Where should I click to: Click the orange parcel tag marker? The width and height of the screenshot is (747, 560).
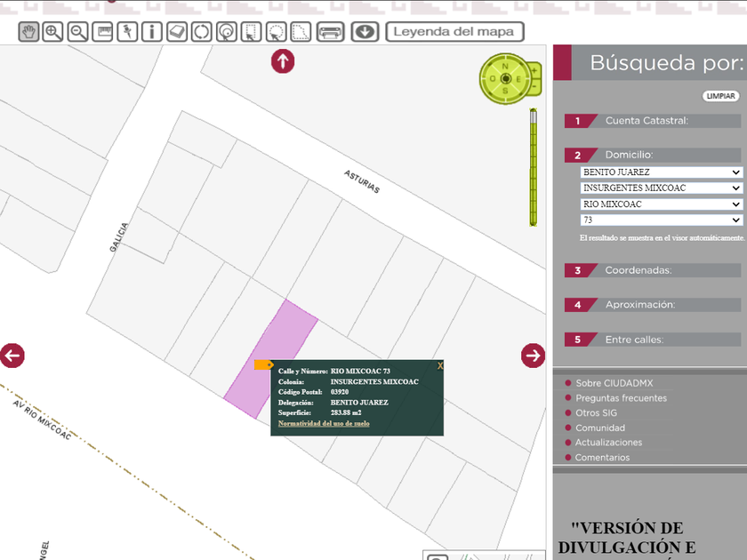click(263, 364)
